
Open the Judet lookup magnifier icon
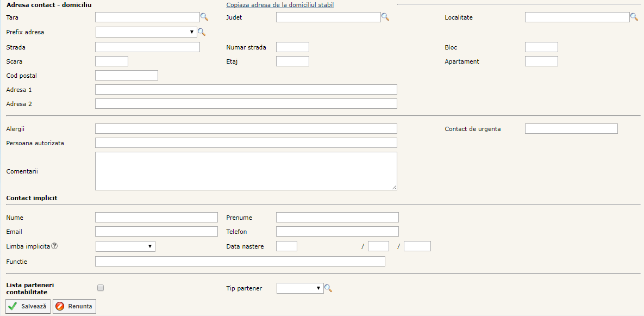coord(385,17)
